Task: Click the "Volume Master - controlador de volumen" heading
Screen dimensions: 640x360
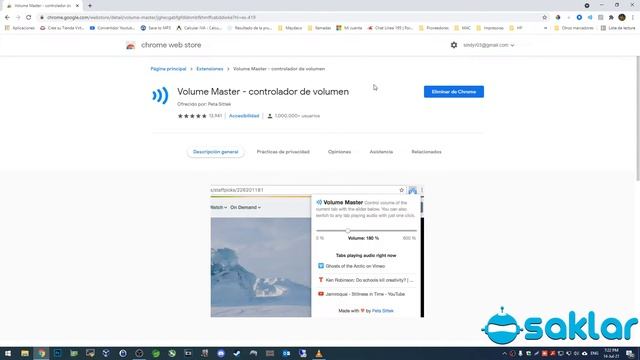Action: (x=263, y=92)
